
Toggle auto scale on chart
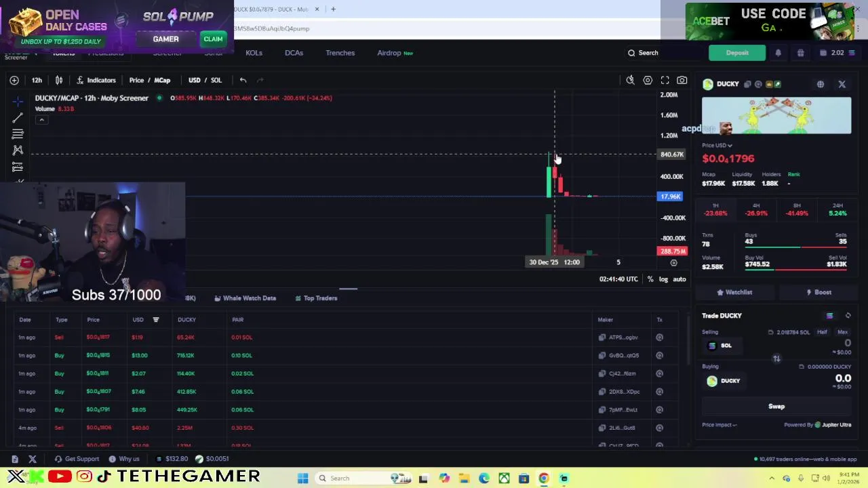[x=679, y=279]
